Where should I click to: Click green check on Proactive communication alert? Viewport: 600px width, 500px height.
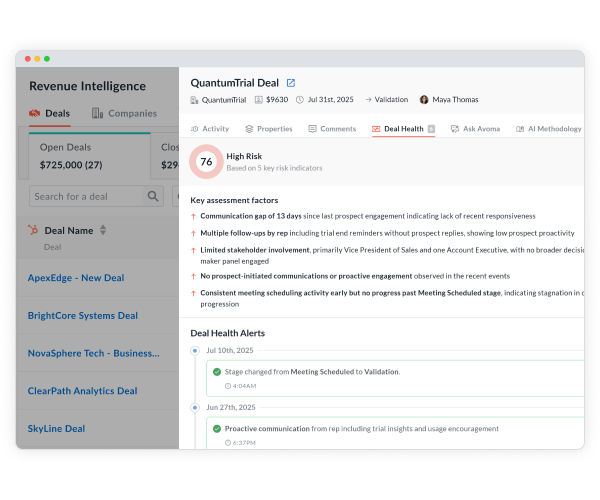click(x=217, y=429)
